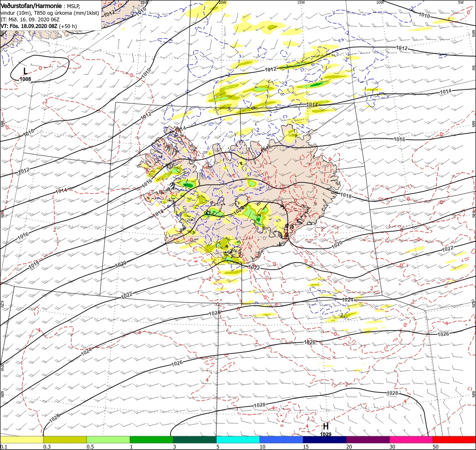Click the legend label '0.1'
This screenshot has width=476, height=450.
[3, 447]
